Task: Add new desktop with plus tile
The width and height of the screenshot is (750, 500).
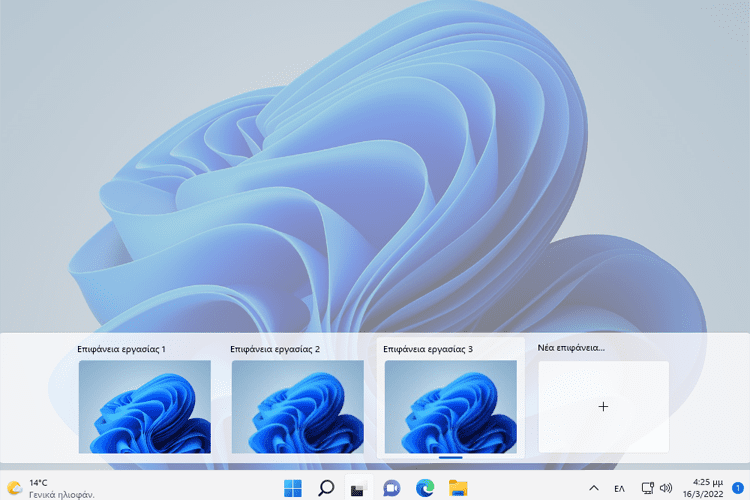Action: coord(603,407)
